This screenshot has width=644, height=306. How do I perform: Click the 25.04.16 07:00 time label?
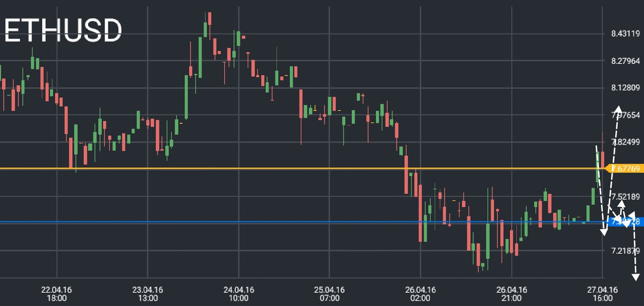pyautogui.click(x=329, y=294)
